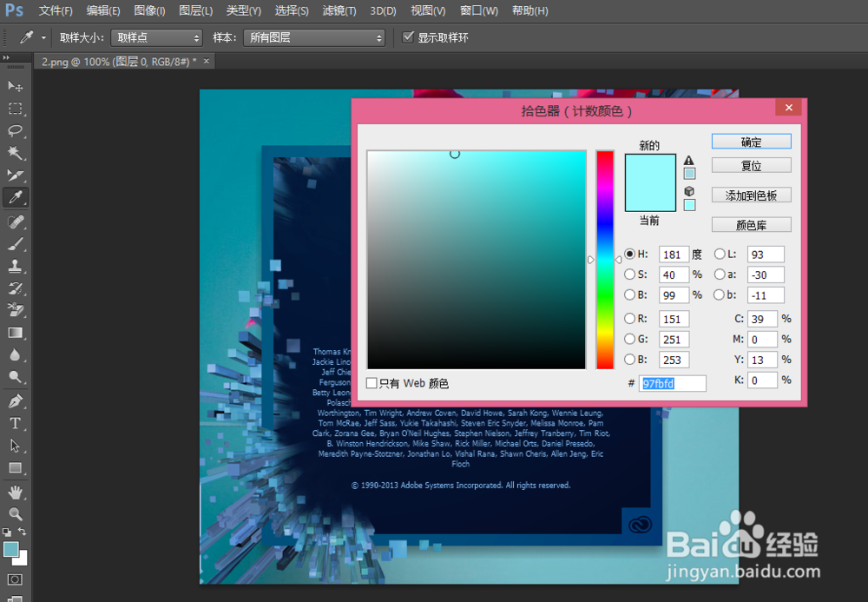Toggle off the 显示取样环 option
Screen dimensions: 868x602
[x=408, y=37]
